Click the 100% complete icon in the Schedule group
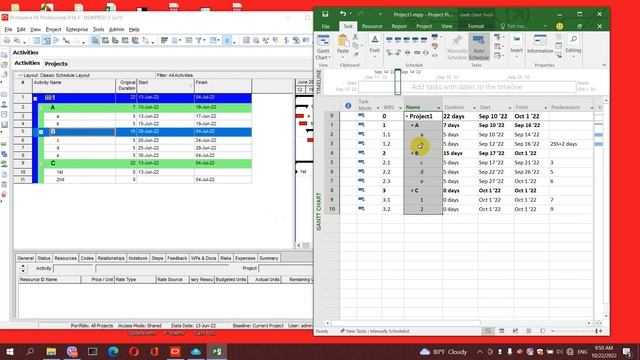Screen dimensions: 640x360 (x=424, y=40)
